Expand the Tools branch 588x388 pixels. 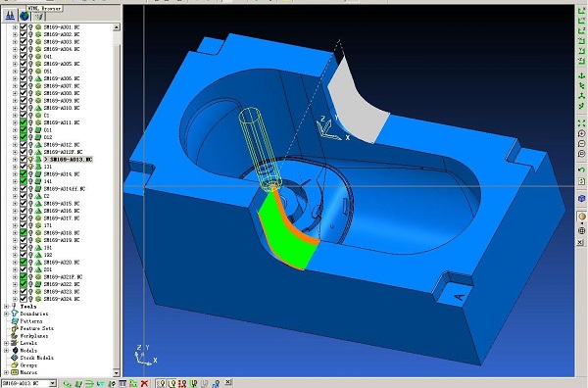click(x=7, y=307)
